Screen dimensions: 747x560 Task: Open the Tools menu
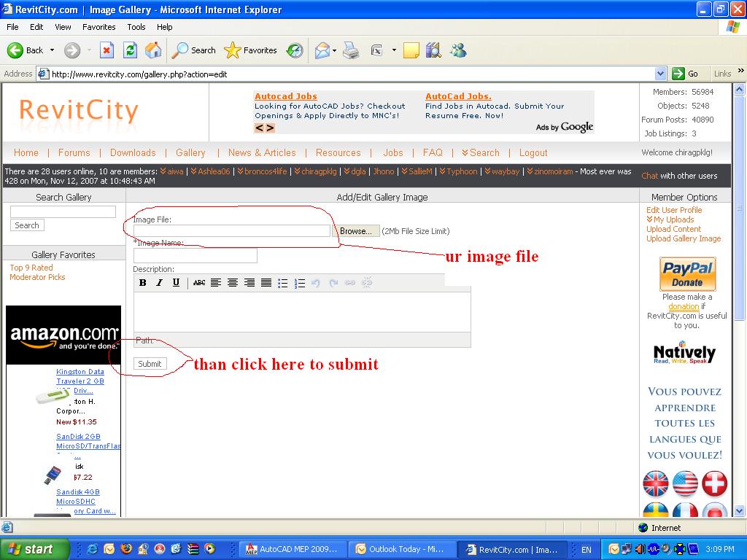(x=136, y=27)
